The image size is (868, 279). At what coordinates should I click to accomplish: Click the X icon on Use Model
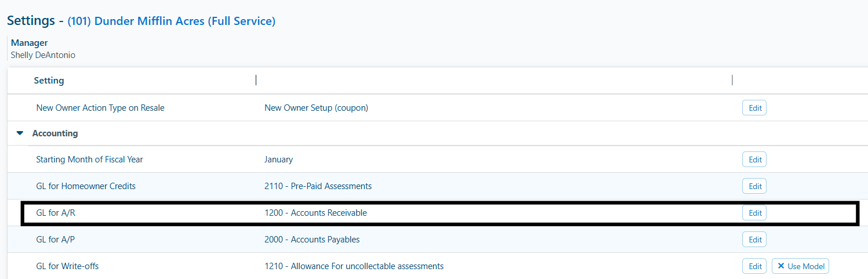tap(781, 266)
